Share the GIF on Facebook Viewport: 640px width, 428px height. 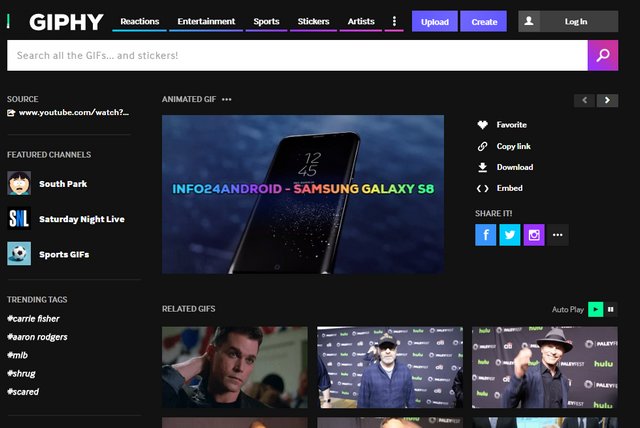[x=486, y=235]
